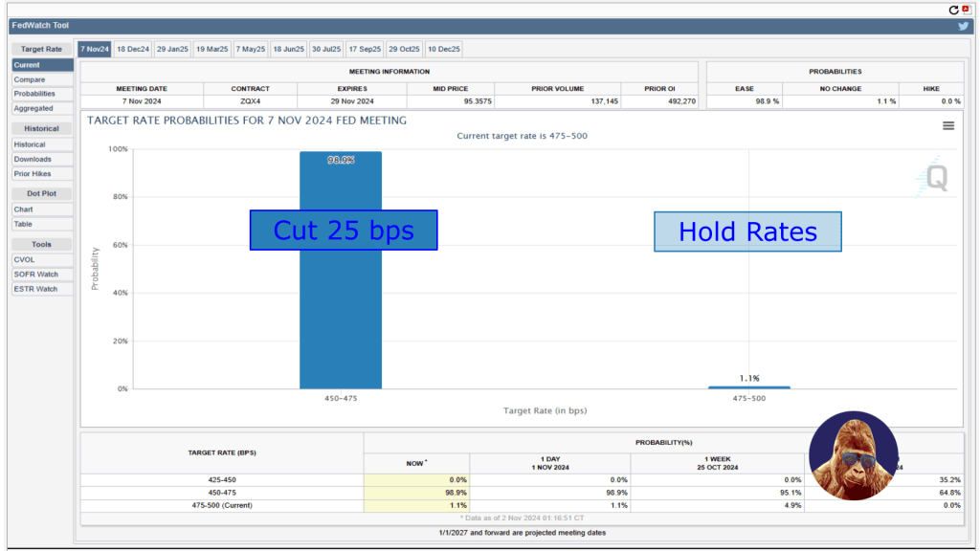Click the gorilla avatar with sunglasses
Viewport: 980px width, 551px height.
click(x=853, y=455)
